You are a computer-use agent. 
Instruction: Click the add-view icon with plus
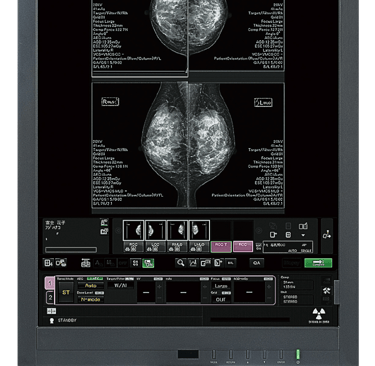click(x=273, y=235)
